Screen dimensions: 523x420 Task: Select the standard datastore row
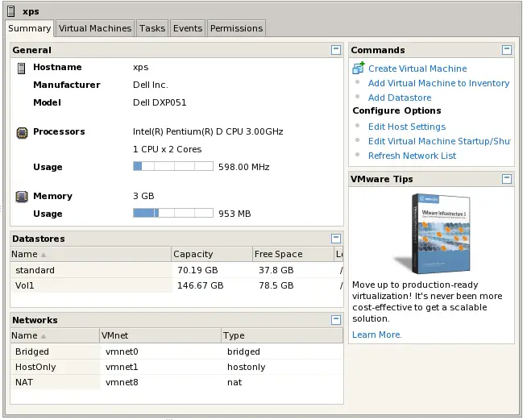tap(176, 270)
